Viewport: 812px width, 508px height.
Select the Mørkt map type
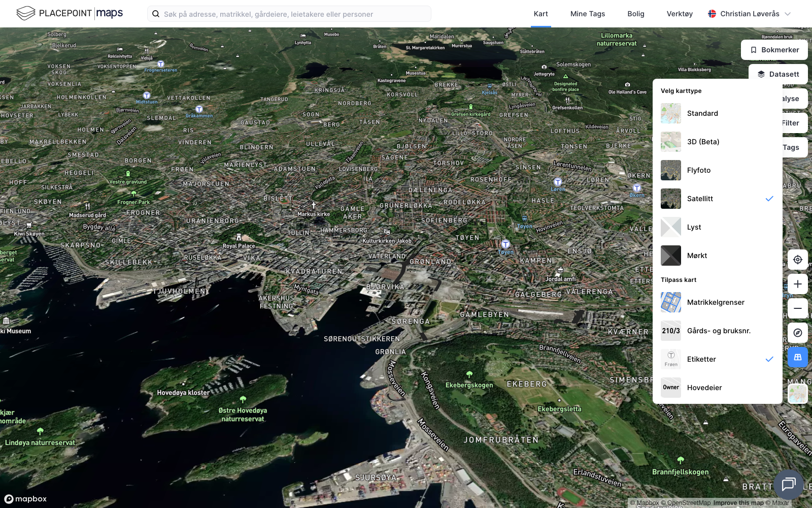pyautogui.click(x=718, y=256)
